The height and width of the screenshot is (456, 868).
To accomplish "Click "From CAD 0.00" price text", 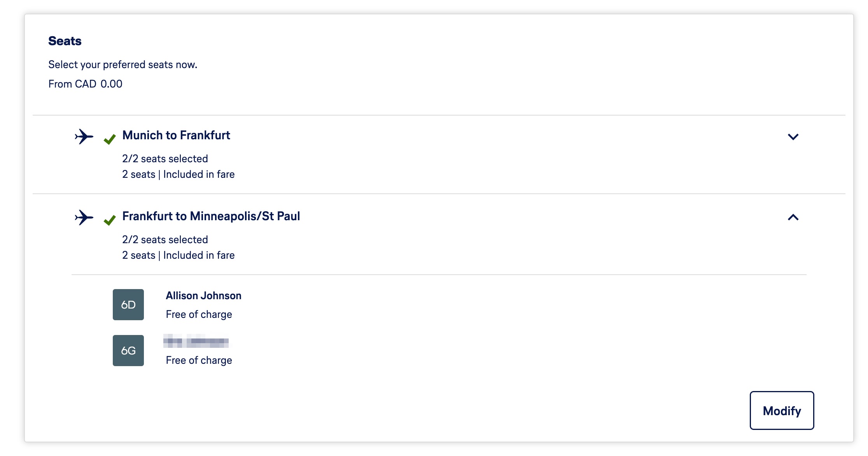I will 85,84.
